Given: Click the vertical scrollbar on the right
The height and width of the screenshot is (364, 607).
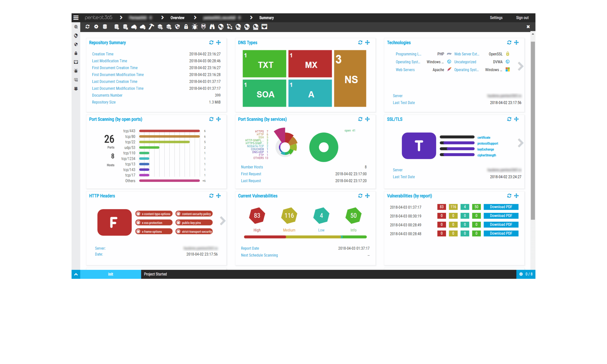Looking at the screenshot, I should pos(533,130).
